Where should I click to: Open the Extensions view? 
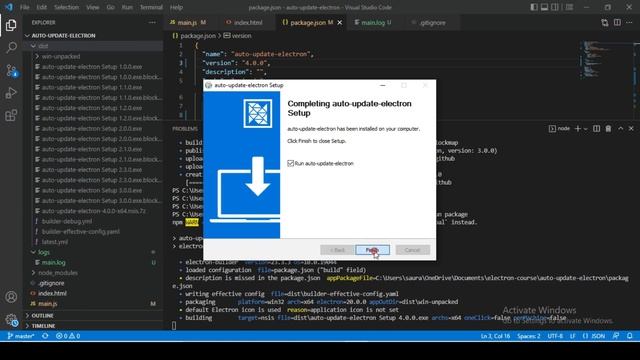11,116
